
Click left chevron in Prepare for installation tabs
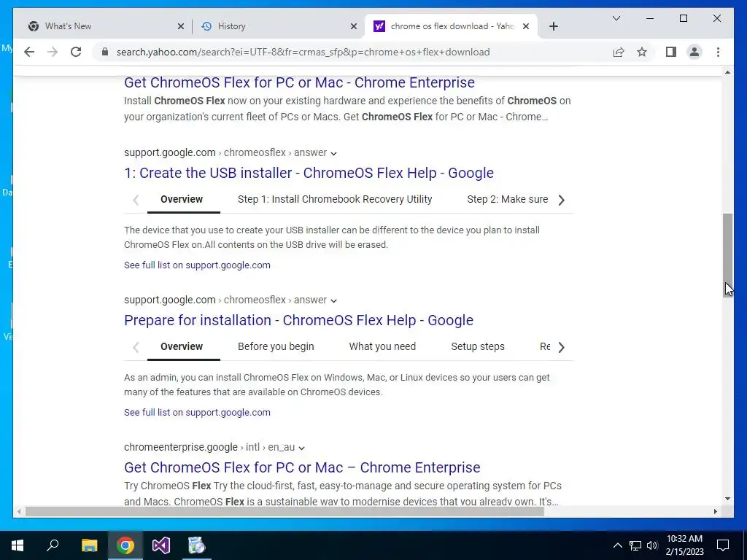click(136, 347)
